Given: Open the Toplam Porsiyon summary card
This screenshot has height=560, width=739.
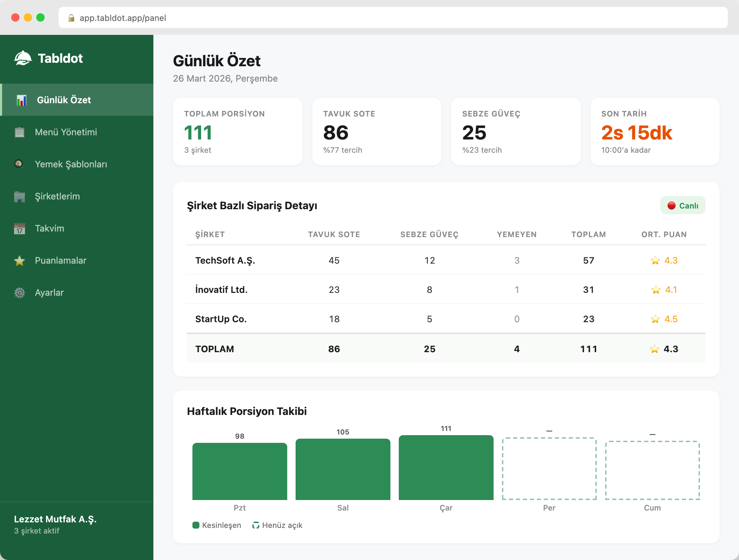Looking at the screenshot, I should pyautogui.click(x=238, y=131).
